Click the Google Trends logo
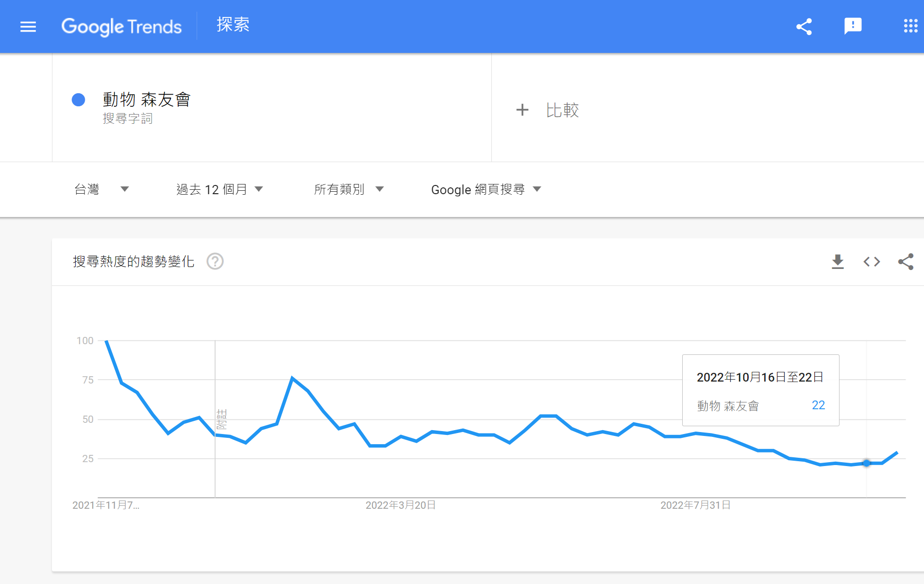This screenshot has height=584, width=924. coord(121,27)
